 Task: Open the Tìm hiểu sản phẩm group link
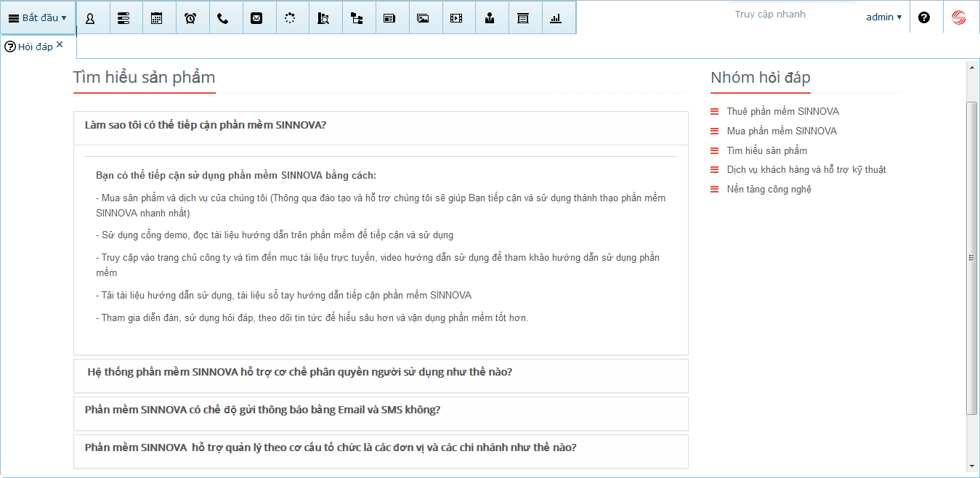767,150
